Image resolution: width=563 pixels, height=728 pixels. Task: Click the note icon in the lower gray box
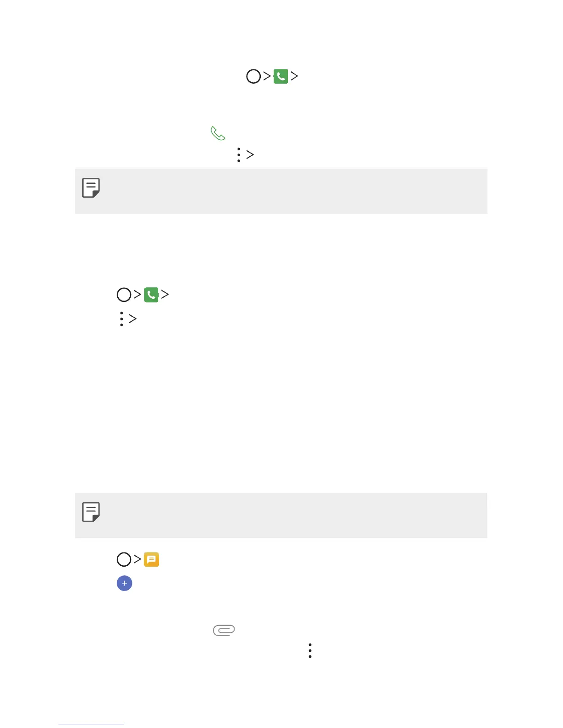91,512
